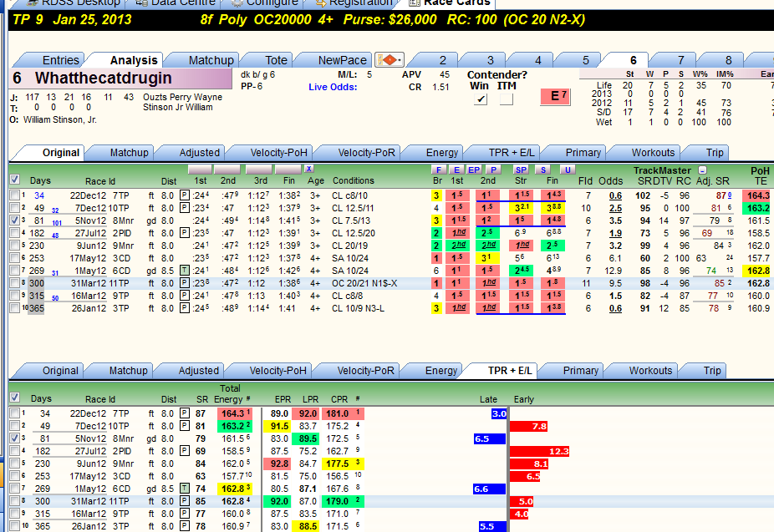The width and height of the screenshot is (774, 532).
Task: Click the 34 days link in line 1
Action: pyautogui.click(x=39, y=195)
